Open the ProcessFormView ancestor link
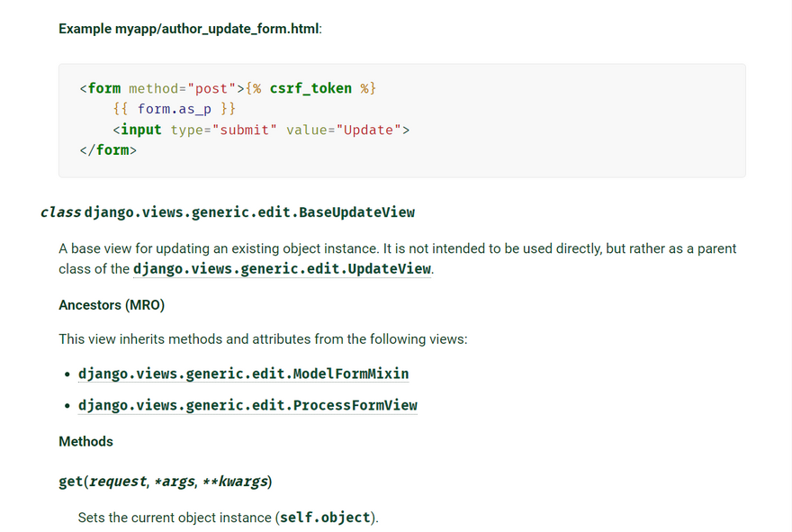This screenshot has width=792, height=532. (x=247, y=406)
